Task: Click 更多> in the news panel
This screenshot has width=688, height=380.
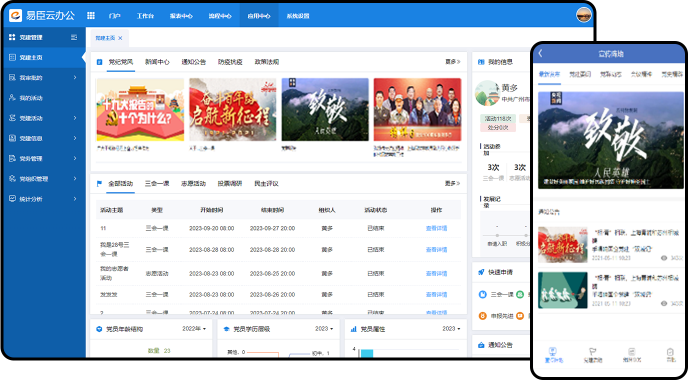Action: [453, 62]
